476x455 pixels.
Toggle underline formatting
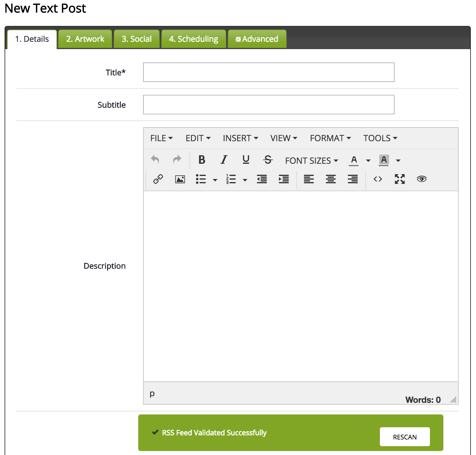coord(246,159)
